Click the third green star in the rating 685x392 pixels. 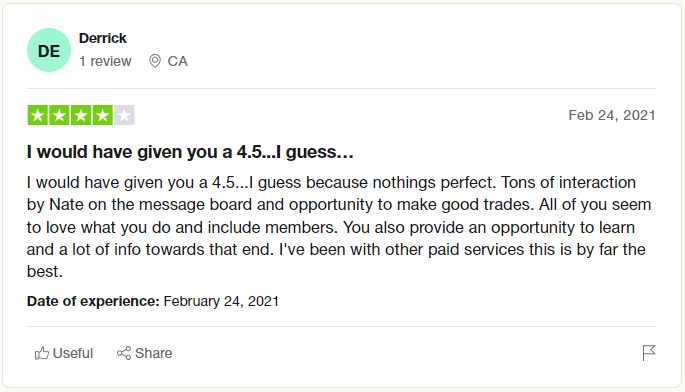click(x=81, y=115)
